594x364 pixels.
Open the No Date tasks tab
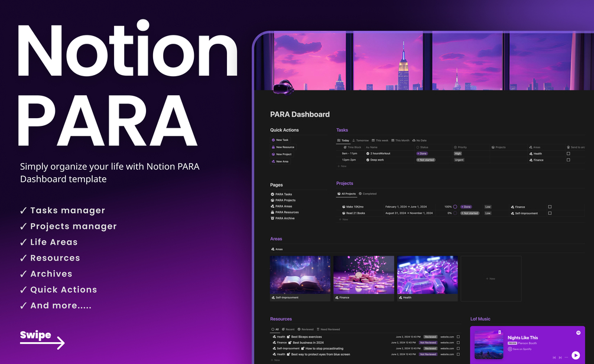pyautogui.click(x=420, y=141)
